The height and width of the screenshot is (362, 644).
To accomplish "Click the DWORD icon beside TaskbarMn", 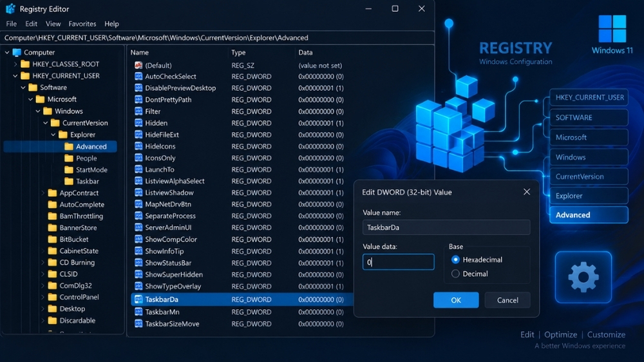I will click(x=138, y=312).
